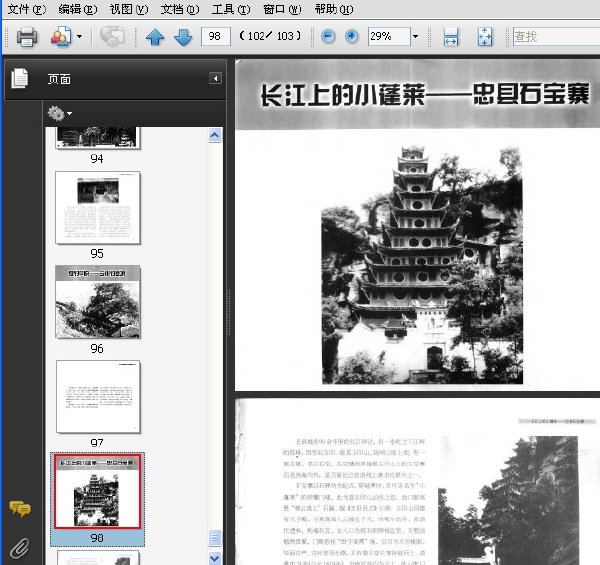600x565 pixels.
Task: Click the Pages panel icon in sidebar
Action: click(20, 78)
